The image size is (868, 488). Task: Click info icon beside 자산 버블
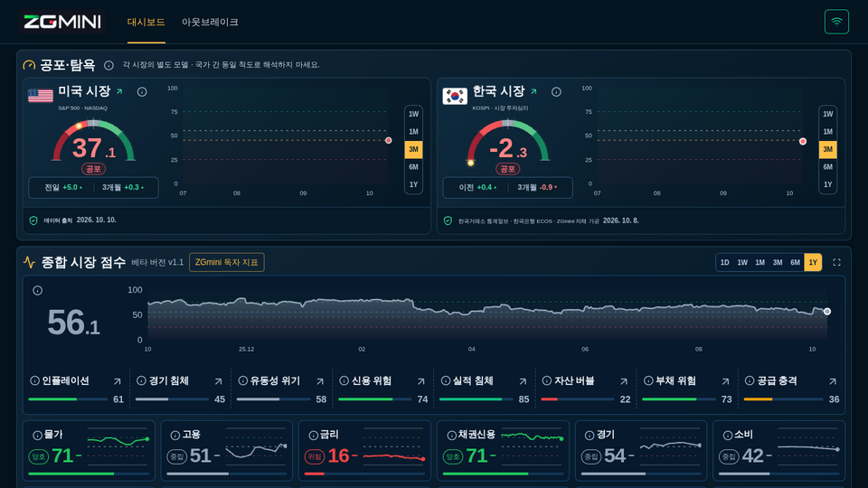[547, 380]
